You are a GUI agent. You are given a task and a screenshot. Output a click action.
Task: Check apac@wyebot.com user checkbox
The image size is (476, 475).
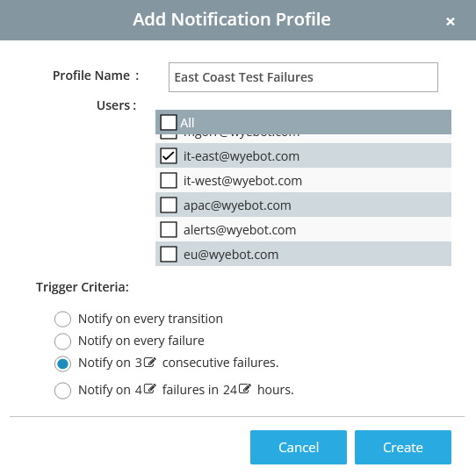169,205
